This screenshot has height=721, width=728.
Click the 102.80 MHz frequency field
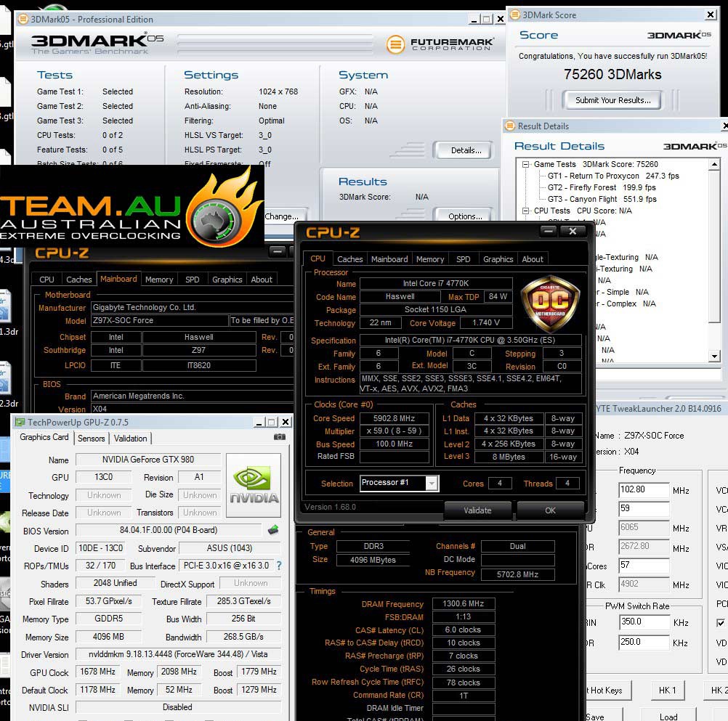click(x=644, y=490)
